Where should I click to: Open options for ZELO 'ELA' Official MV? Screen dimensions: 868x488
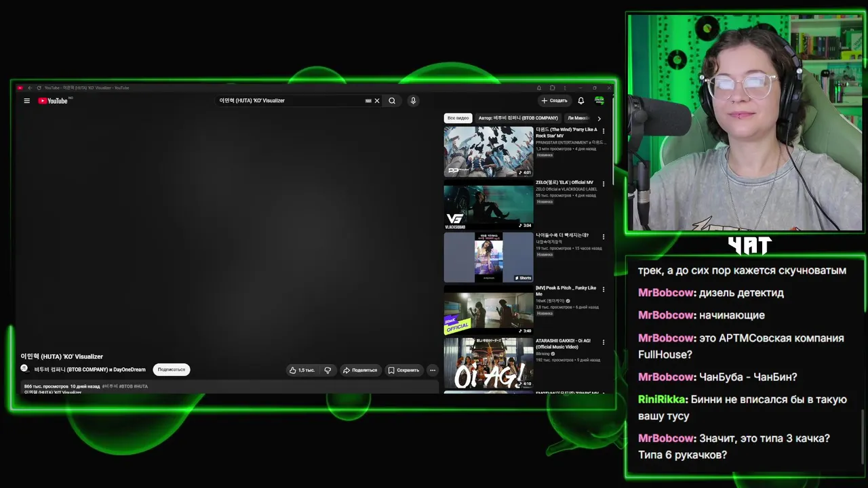click(604, 184)
